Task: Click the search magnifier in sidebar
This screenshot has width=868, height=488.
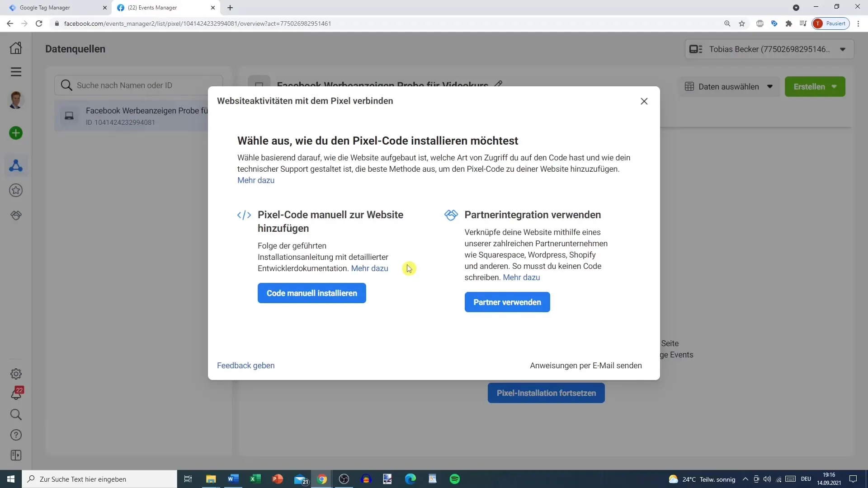Action: [16, 414]
